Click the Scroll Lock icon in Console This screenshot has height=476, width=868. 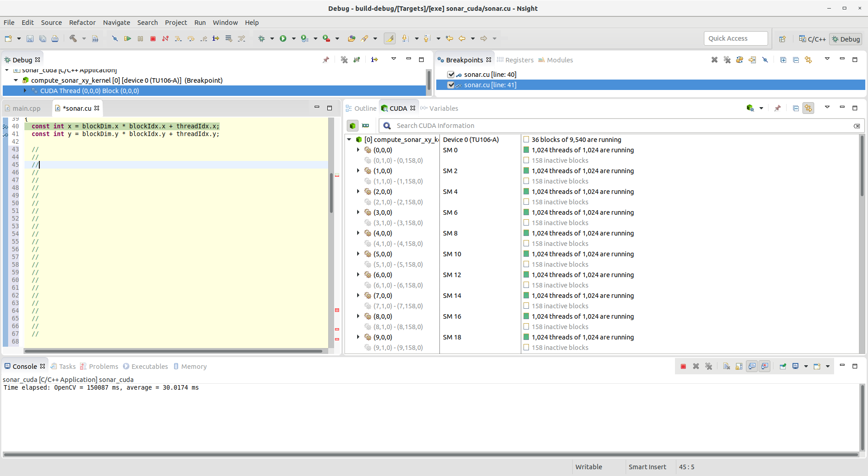tap(739, 366)
